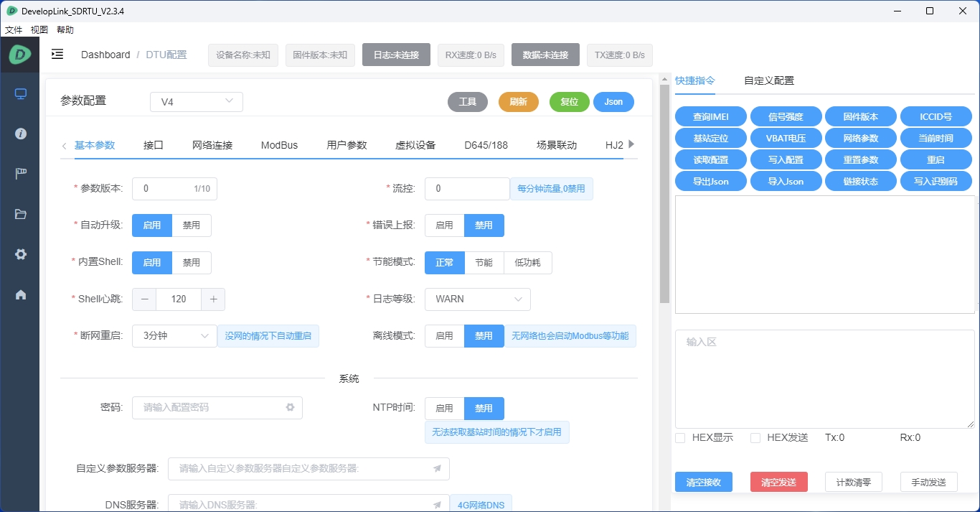Image resolution: width=980 pixels, height=512 pixels.
Task: Switch to the D645/188 tab
Action: coord(486,145)
